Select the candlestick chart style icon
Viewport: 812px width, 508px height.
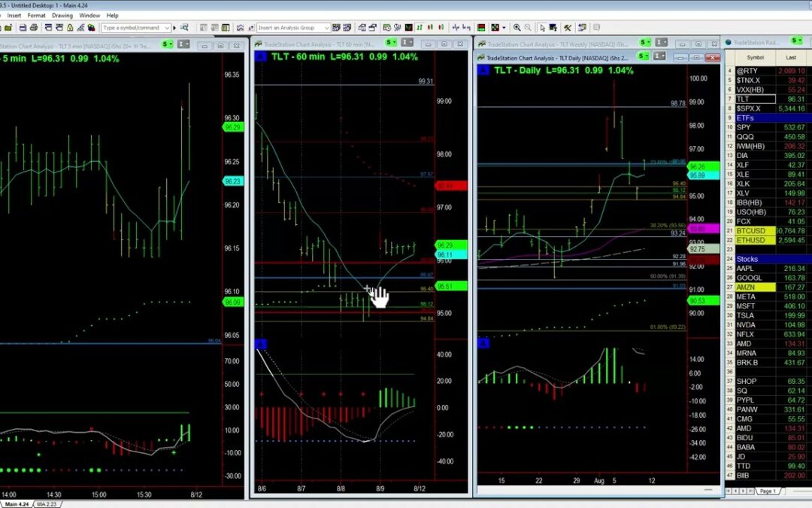click(x=431, y=28)
